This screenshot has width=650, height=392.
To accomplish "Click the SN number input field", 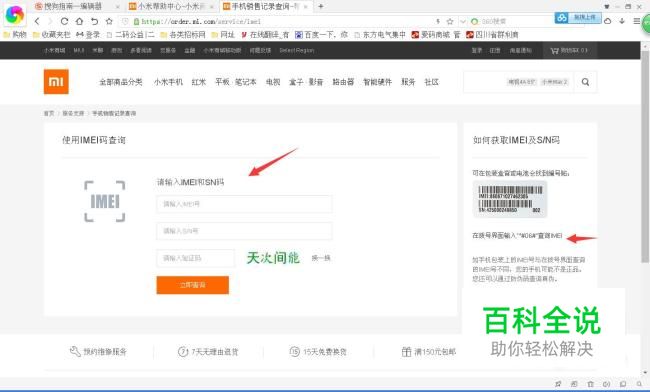I will coord(244,231).
